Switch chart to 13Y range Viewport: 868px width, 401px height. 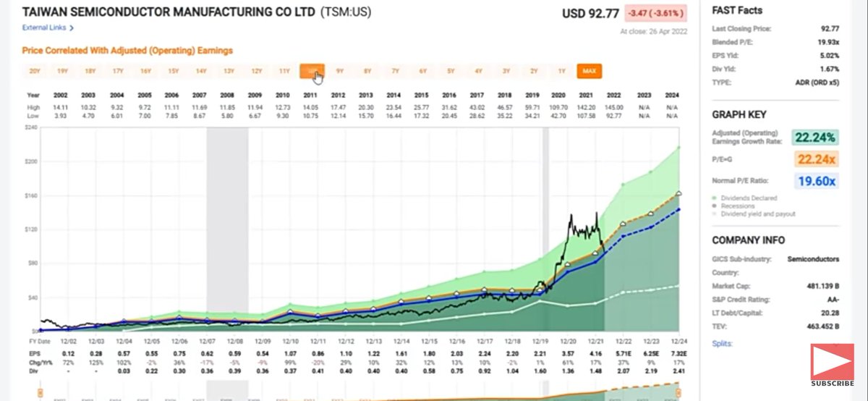pos(229,71)
